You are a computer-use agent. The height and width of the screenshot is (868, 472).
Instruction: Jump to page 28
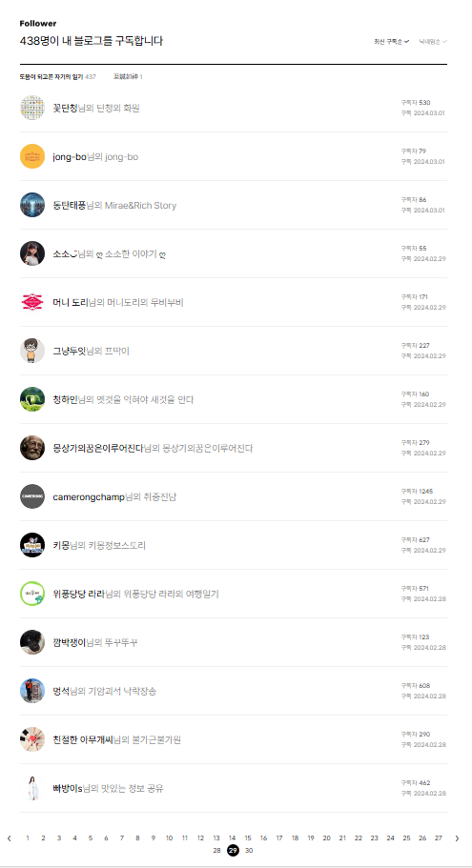click(x=216, y=850)
